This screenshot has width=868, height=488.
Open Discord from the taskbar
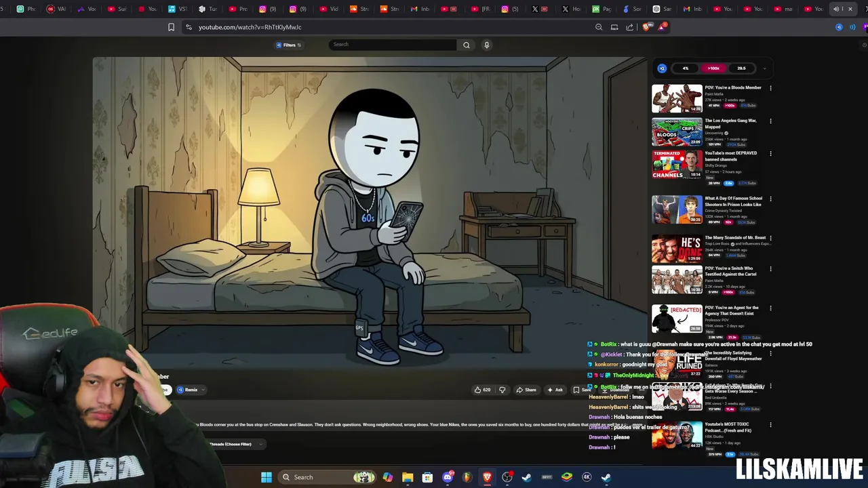(x=448, y=477)
